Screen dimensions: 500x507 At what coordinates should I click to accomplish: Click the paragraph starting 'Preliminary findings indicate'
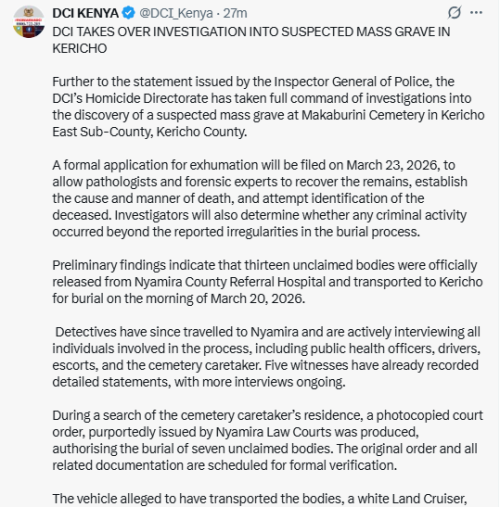[x=267, y=282]
